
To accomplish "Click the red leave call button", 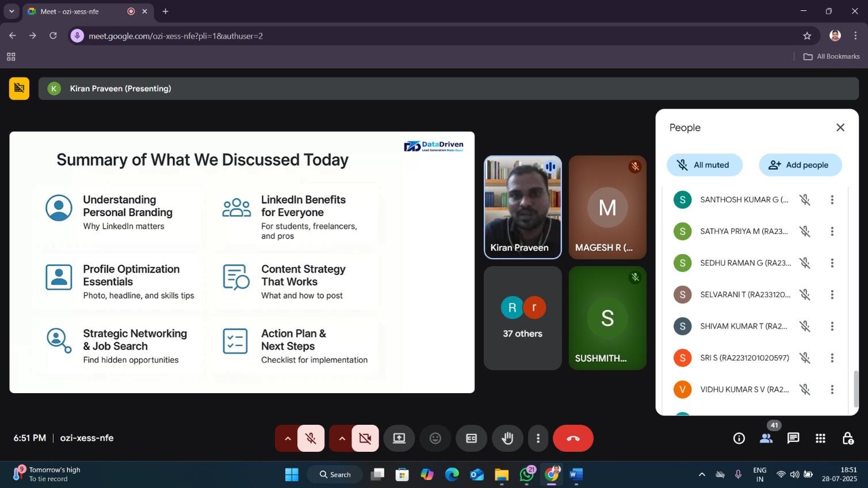I will click(573, 439).
